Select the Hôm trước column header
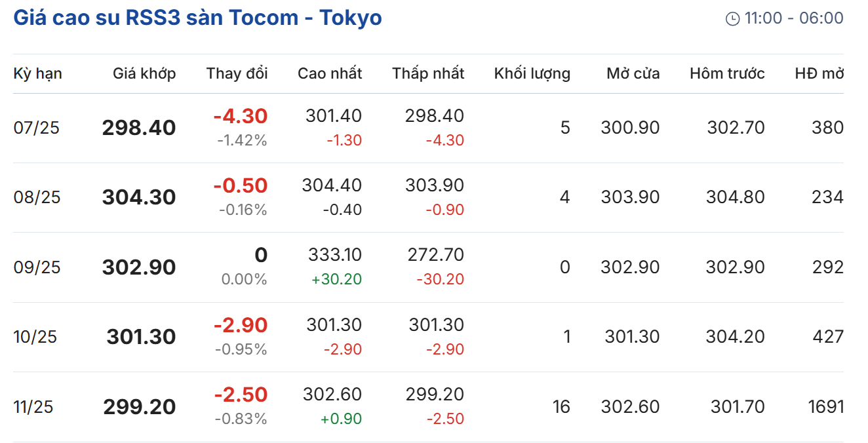868x443 pixels. point(727,73)
